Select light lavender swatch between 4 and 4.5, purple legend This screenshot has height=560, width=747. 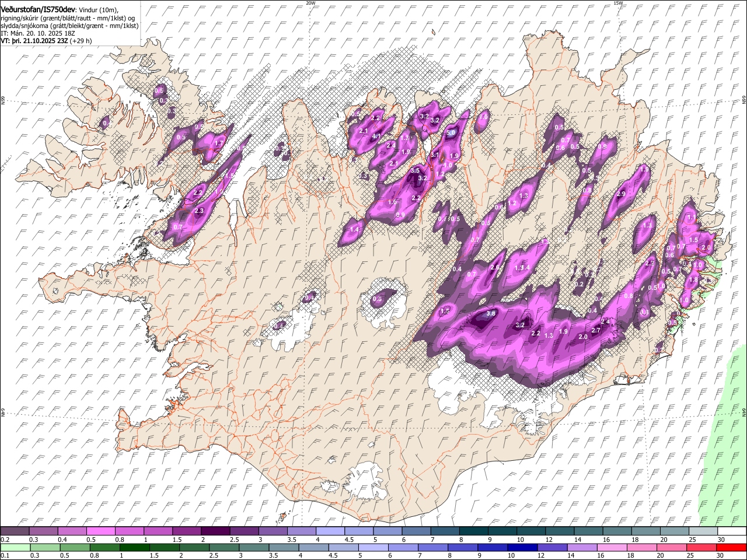tap(330, 531)
